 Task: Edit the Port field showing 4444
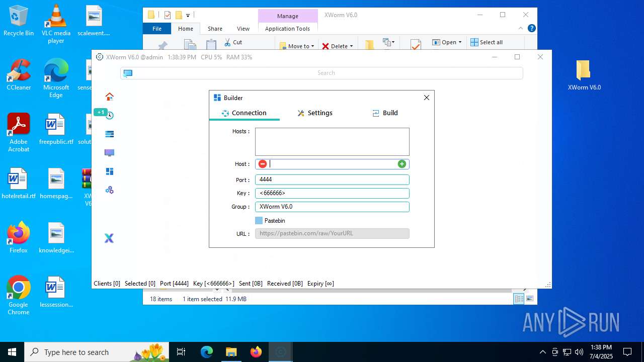332,179
